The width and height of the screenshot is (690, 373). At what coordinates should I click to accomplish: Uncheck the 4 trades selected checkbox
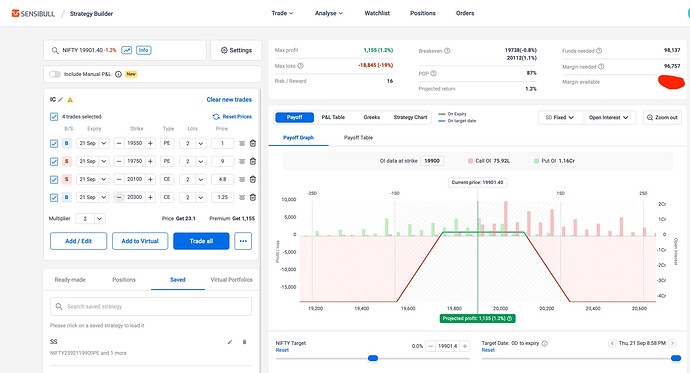point(54,117)
